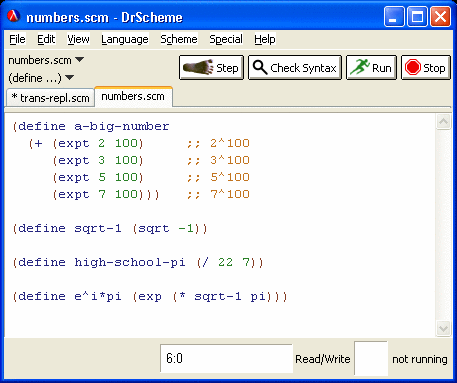Expand the numbers.scm file dropdown
This screenshot has width=457, height=383.
[x=46, y=60]
